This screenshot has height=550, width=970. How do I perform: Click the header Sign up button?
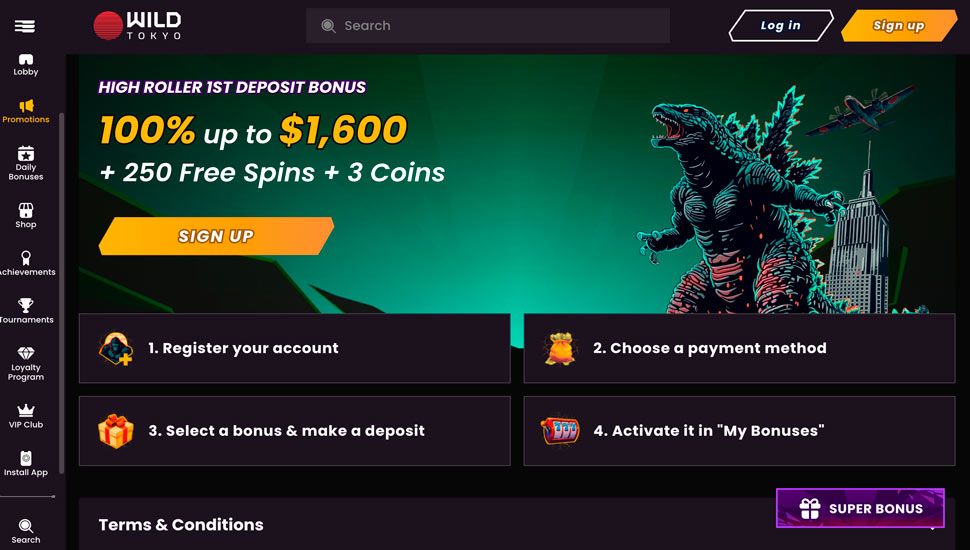898,26
